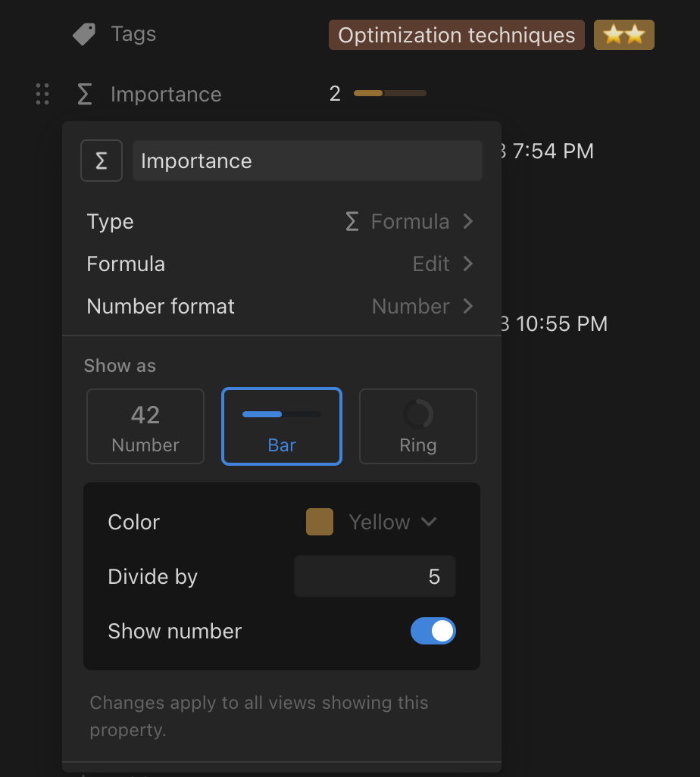Click the Tags property label
This screenshot has width=700, height=777.
pyautogui.click(x=133, y=33)
